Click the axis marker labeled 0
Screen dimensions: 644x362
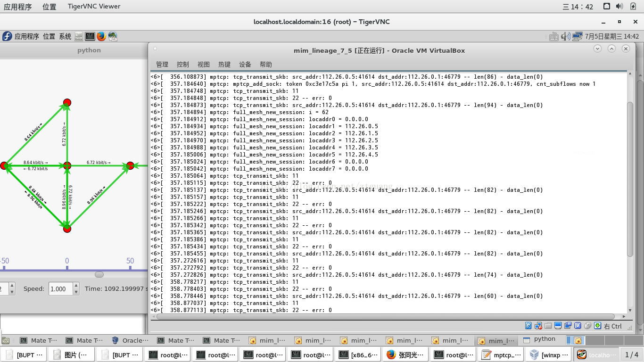tap(67, 261)
